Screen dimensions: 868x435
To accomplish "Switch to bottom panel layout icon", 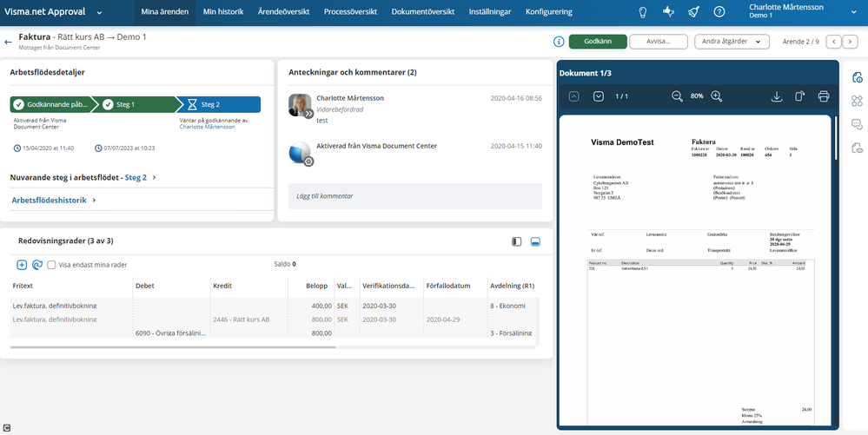I will 535,241.
